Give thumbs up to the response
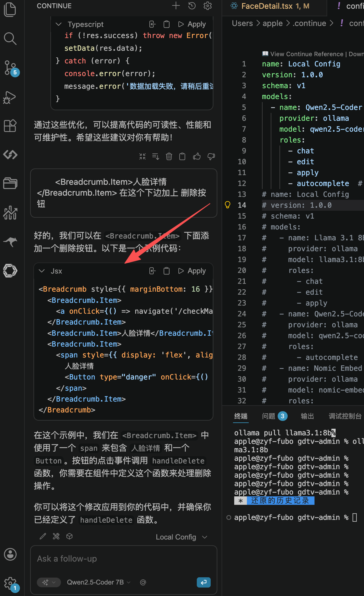 click(x=197, y=156)
